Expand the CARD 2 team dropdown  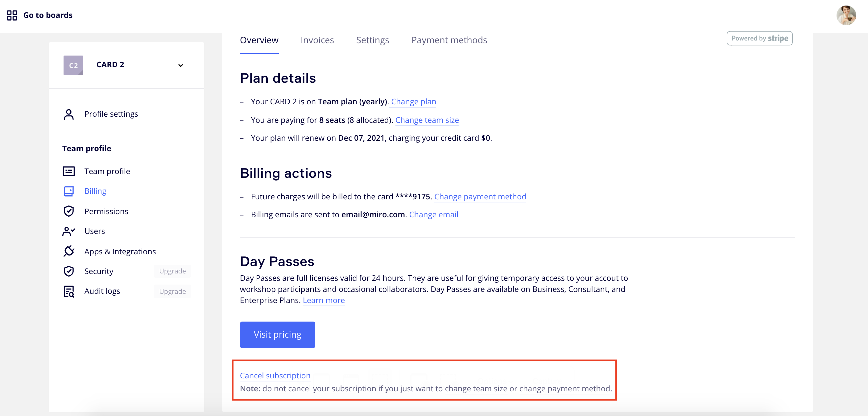pos(181,65)
